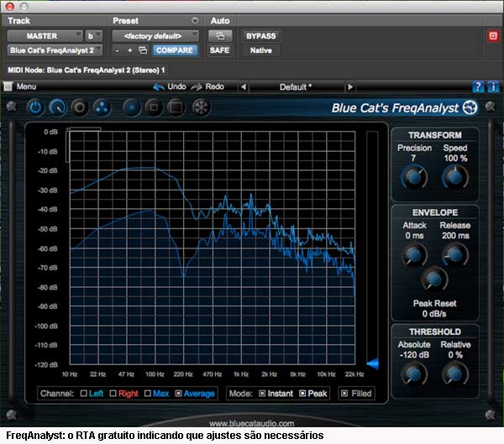This screenshot has height=444, width=504.
Task: Toggle the Instant mode checkbox
Action: 262,394
